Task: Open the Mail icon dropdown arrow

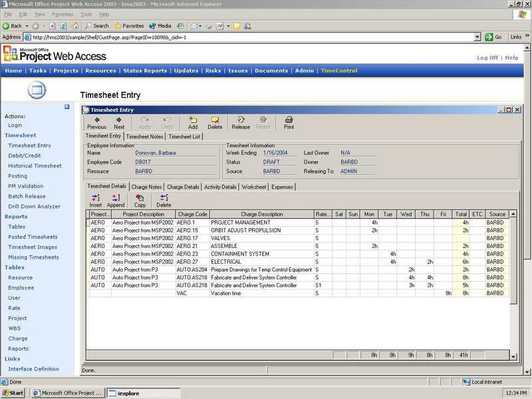Action: pyautogui.click(x=200, y=26)
